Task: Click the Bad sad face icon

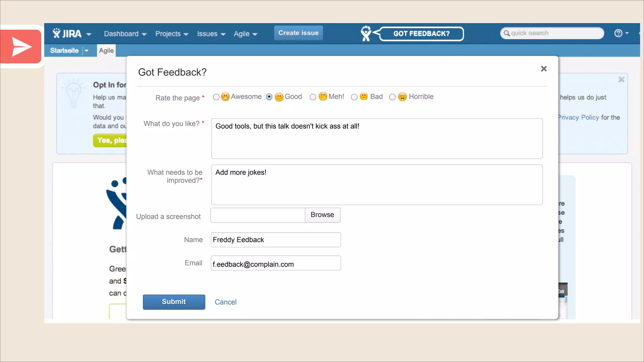Action: click(364, 96)
